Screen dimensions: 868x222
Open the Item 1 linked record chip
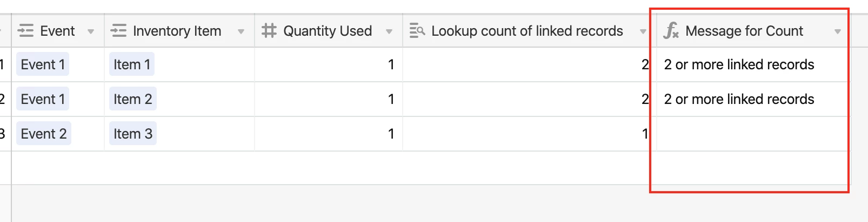tap(132, 64)
